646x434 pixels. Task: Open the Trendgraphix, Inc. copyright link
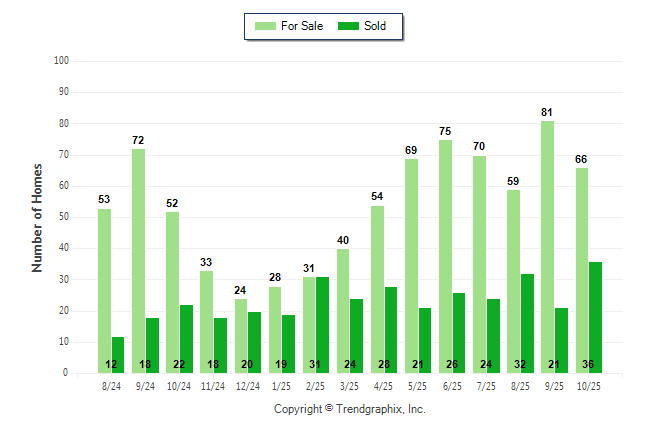(x=350, y=409)
